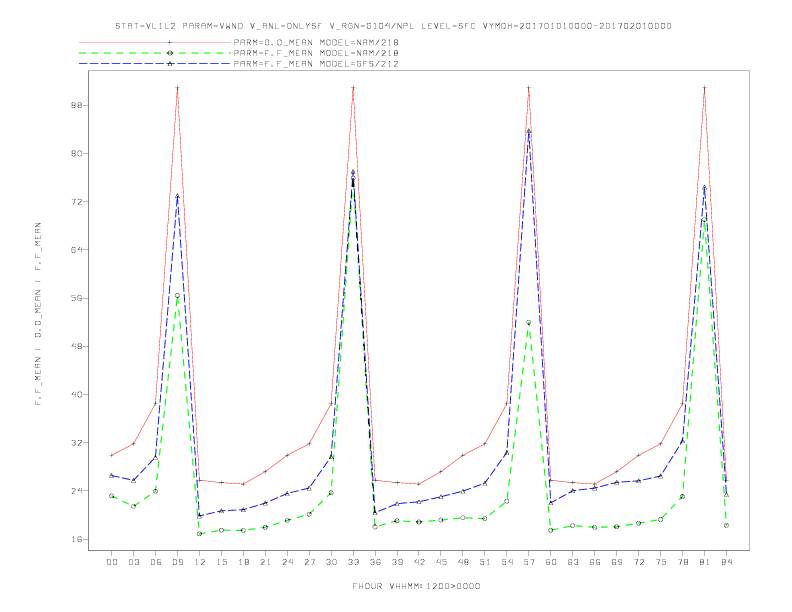Select legend entry PARM=F.F_MEAN MODEL=NAM/218
Image resolution: width=792 pixels, height=612 pixels.
click(316, 53)
